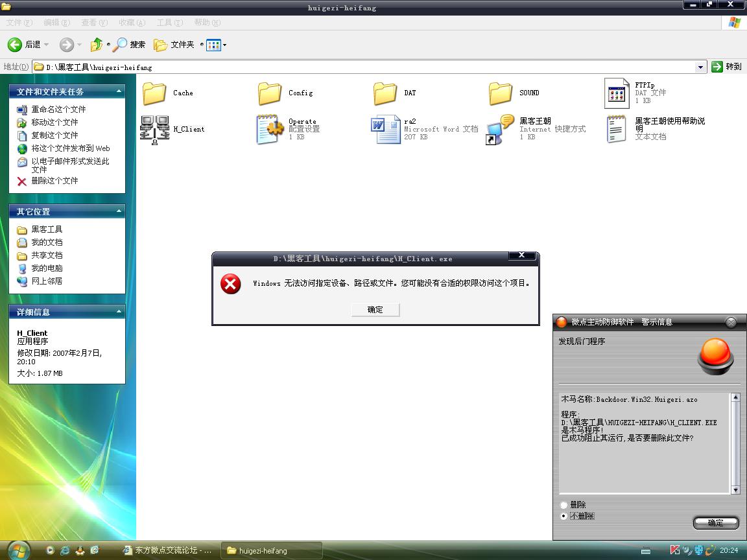747x560 pixels.
Task: Click the Start orb button
Action: (18, 550)
